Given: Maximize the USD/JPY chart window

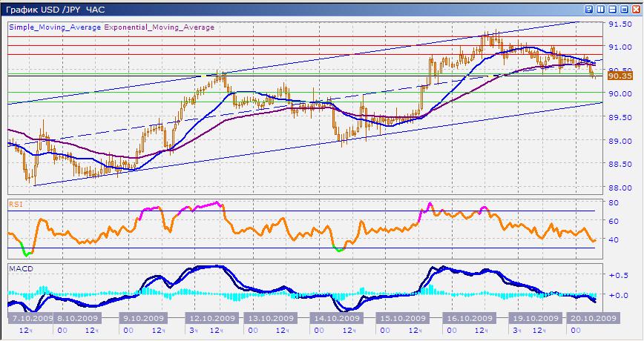Looking at the screenshot, I should click(x=624, y=9).
